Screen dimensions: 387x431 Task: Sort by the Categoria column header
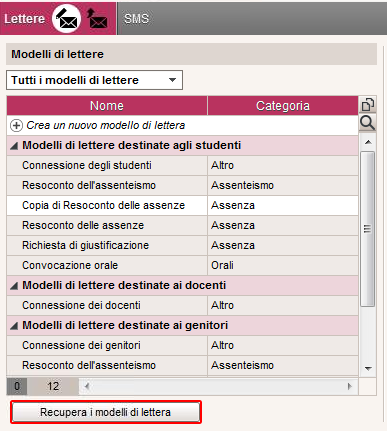click(x=283, y=106)
